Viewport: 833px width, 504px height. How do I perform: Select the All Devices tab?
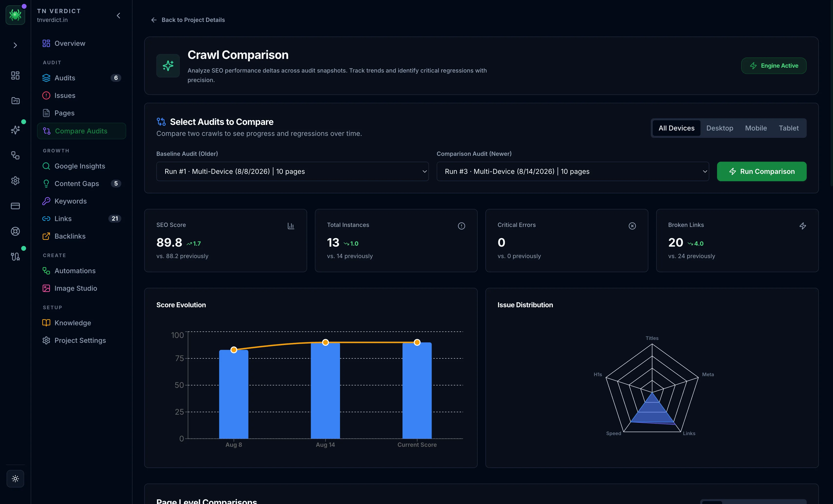click(676, 128)
